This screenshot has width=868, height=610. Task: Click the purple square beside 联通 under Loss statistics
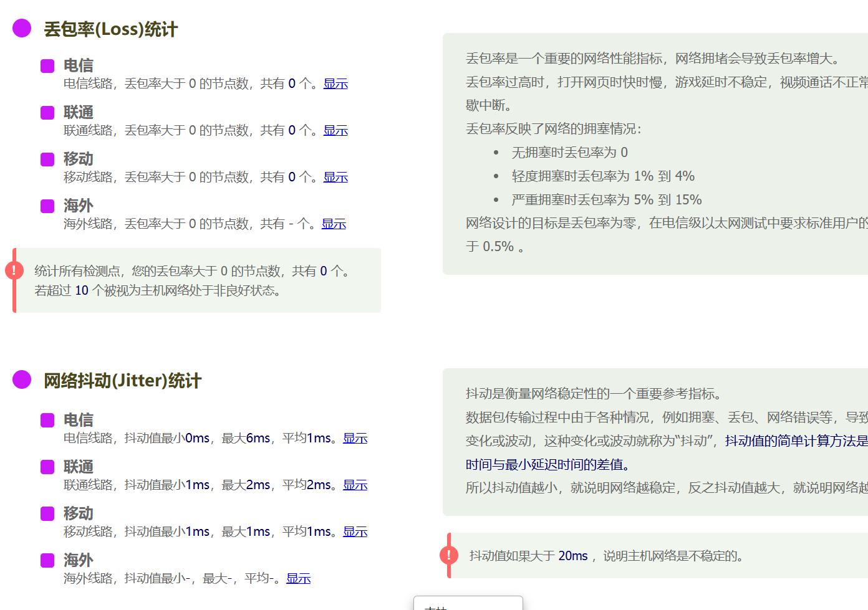[47, 112]
